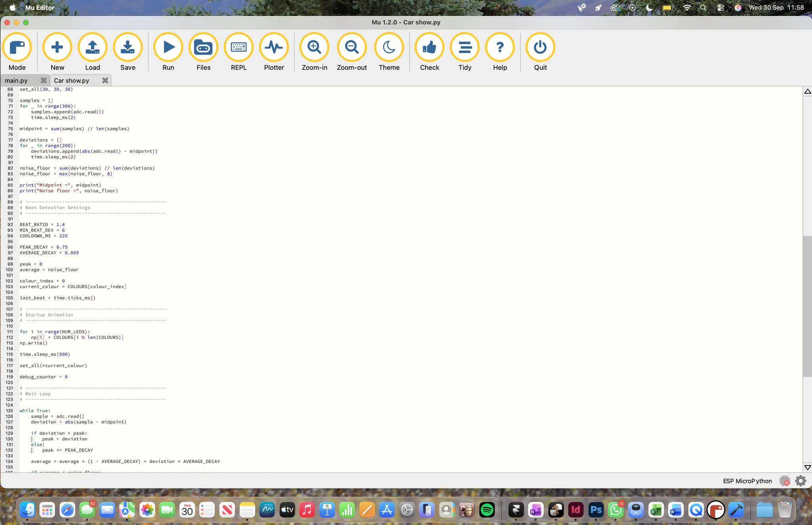Open the Apple menu
The image size is (812, 525).
point(13,8)
